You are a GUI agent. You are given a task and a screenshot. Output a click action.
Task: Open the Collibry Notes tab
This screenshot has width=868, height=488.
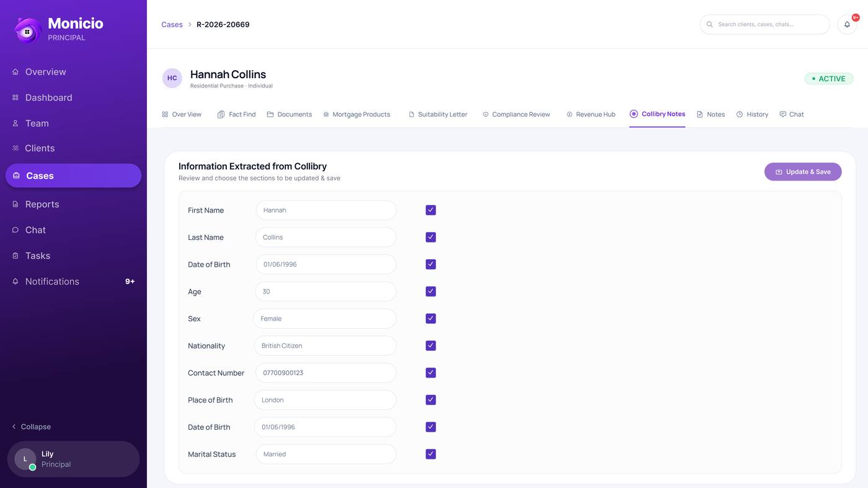tap(657, 114)
